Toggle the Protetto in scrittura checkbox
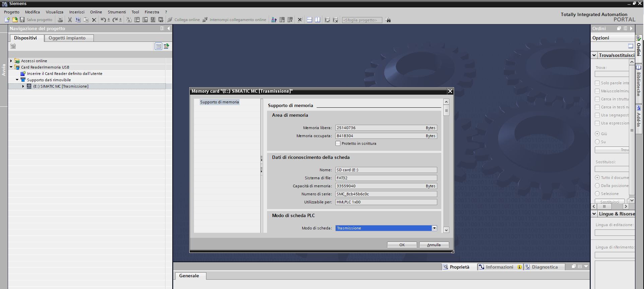 (338, 143)
